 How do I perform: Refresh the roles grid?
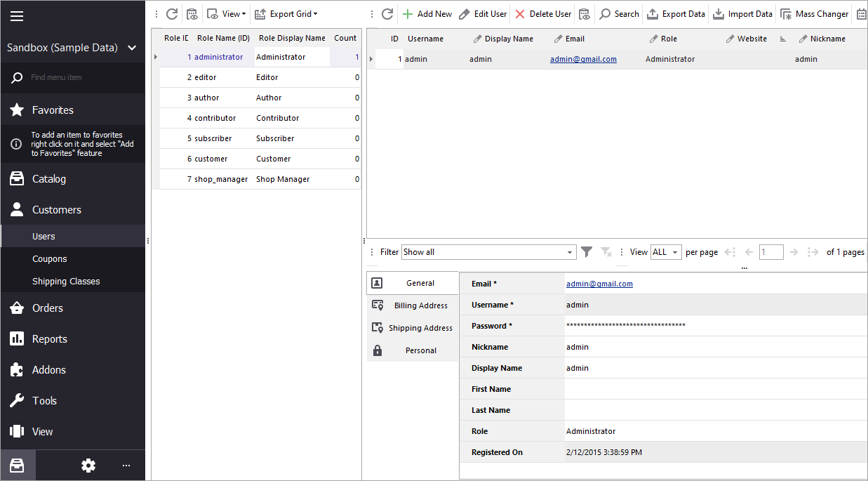click(x=172, y=14)
